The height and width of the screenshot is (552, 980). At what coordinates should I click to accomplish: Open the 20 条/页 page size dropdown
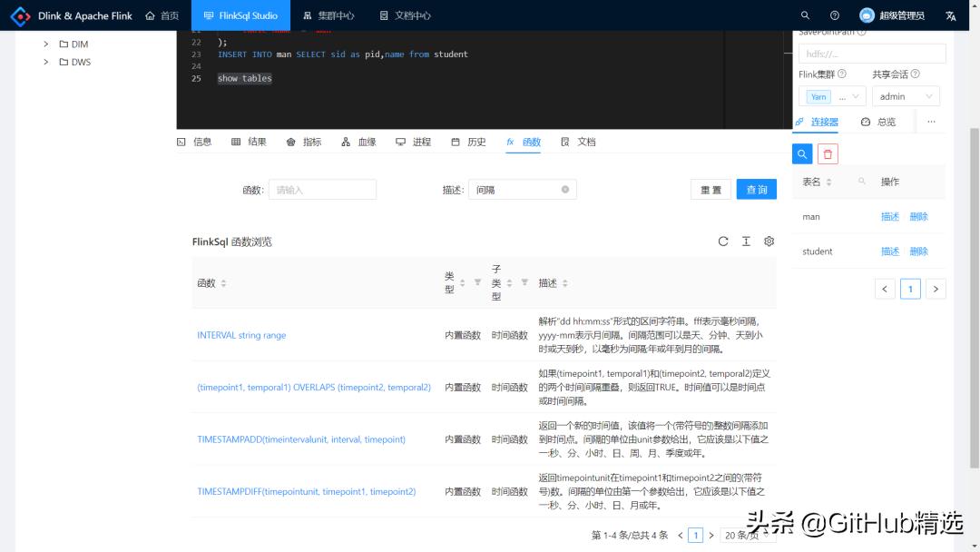[x=747, y=535]
